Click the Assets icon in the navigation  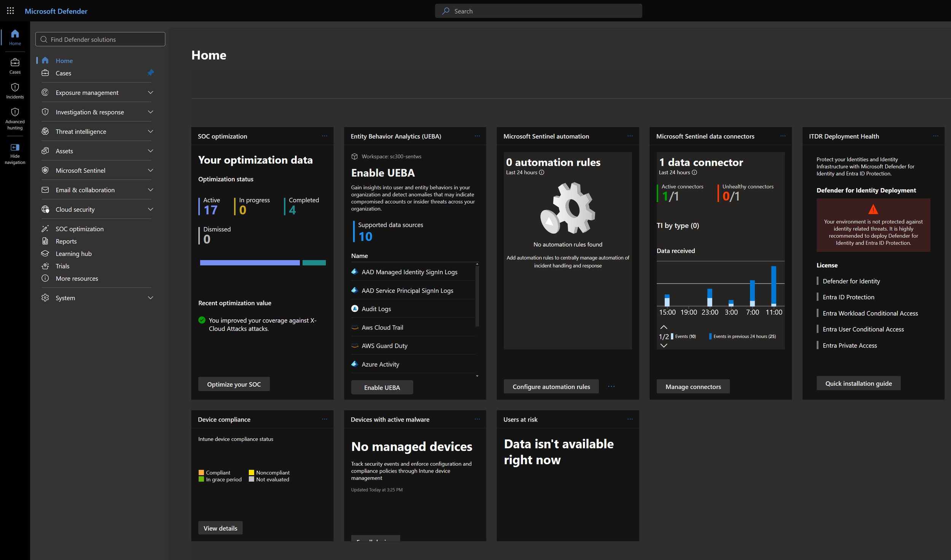tap(45, 151)
